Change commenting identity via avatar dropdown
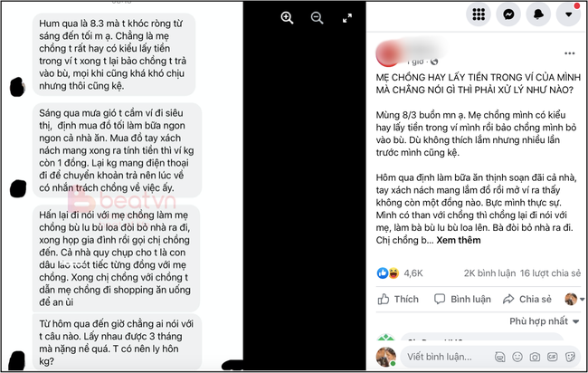The width and height of the screenshot is (588, 373). pyautogui.click(x=574, y=299)
